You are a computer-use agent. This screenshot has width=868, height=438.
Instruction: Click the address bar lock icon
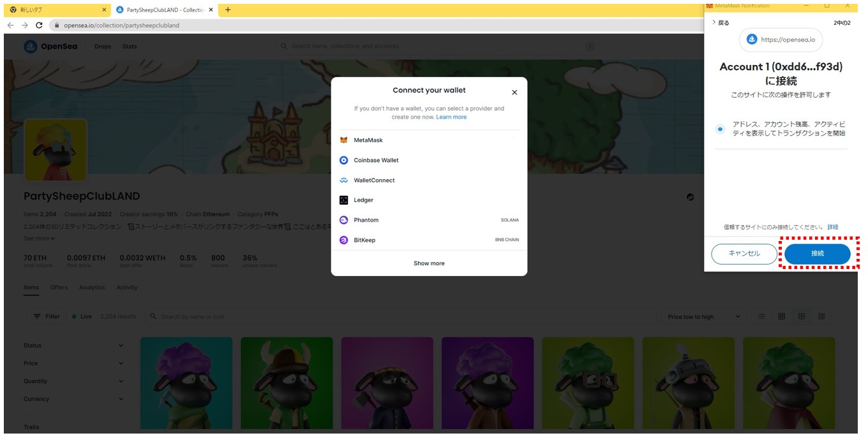(57, 26)
